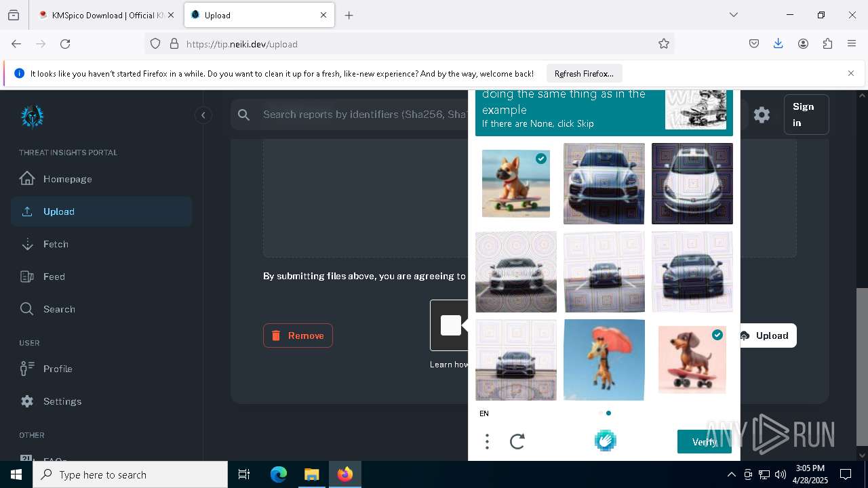Open Settings in the sidebar
Image resolution: width=868 pixels, height=488 pixels.
click(102, 401)
